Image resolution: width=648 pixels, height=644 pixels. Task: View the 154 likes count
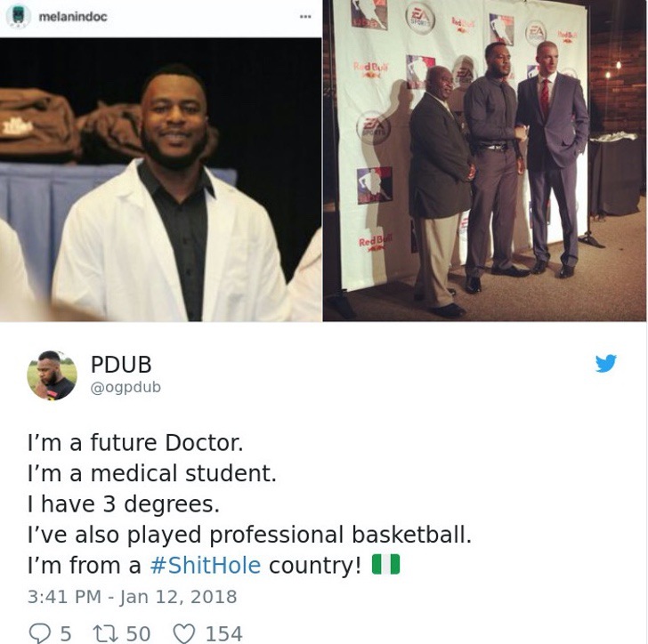pyautogui.click(x=224, y=633)
